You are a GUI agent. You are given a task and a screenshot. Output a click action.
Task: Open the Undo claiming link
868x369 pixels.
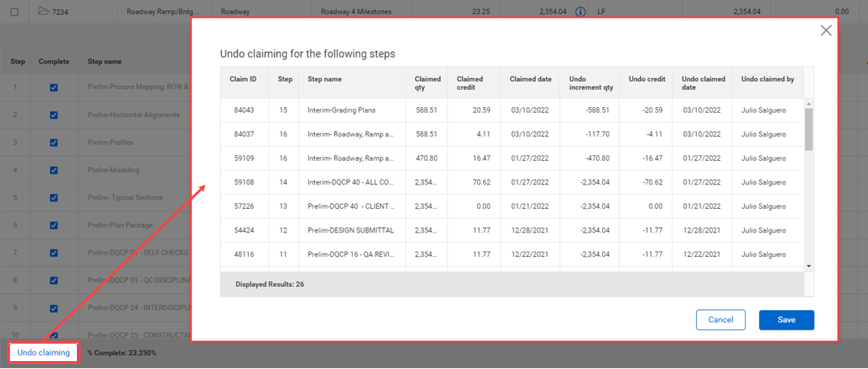coord(43,352)
